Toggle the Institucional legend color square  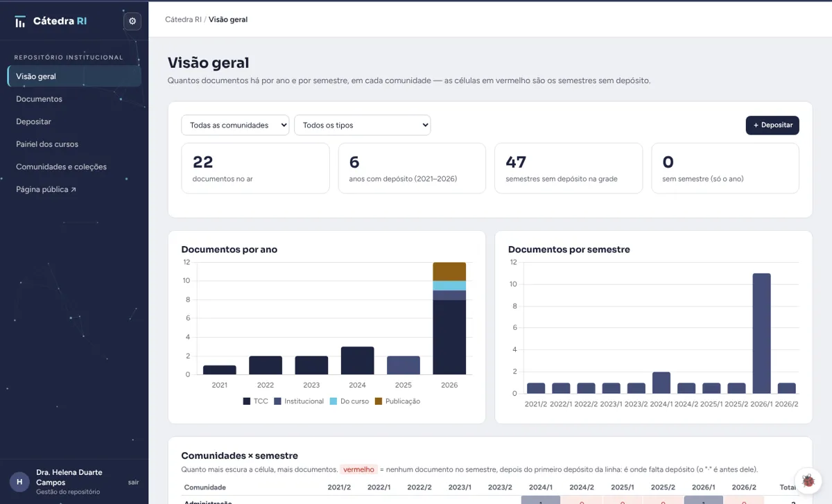[x=277, y=401]
